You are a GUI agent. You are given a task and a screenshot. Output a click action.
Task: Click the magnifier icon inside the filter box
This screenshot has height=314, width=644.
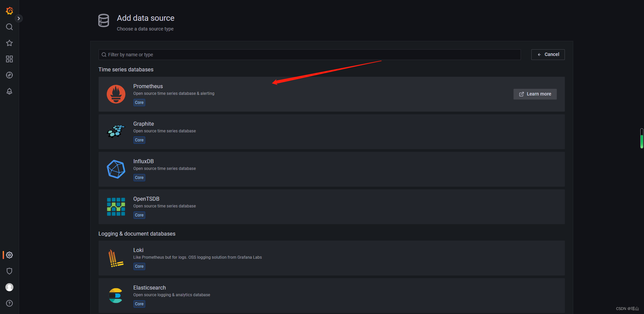[x=104, y=55]
